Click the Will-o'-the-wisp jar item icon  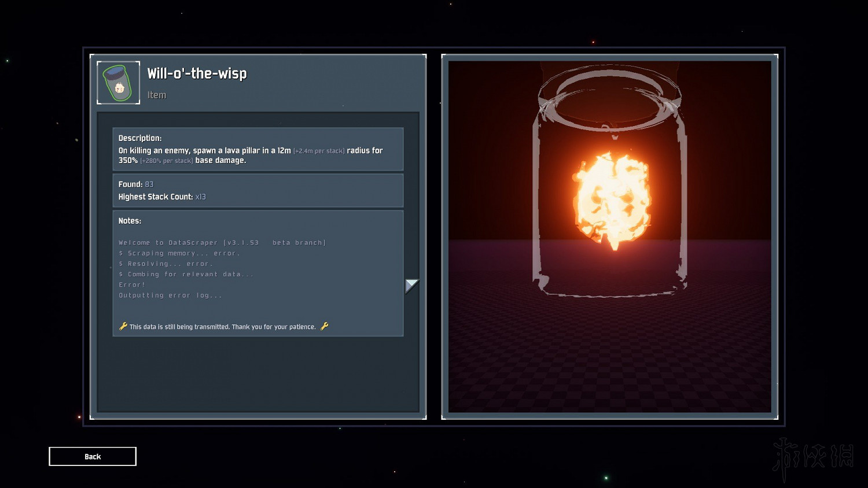118,83
